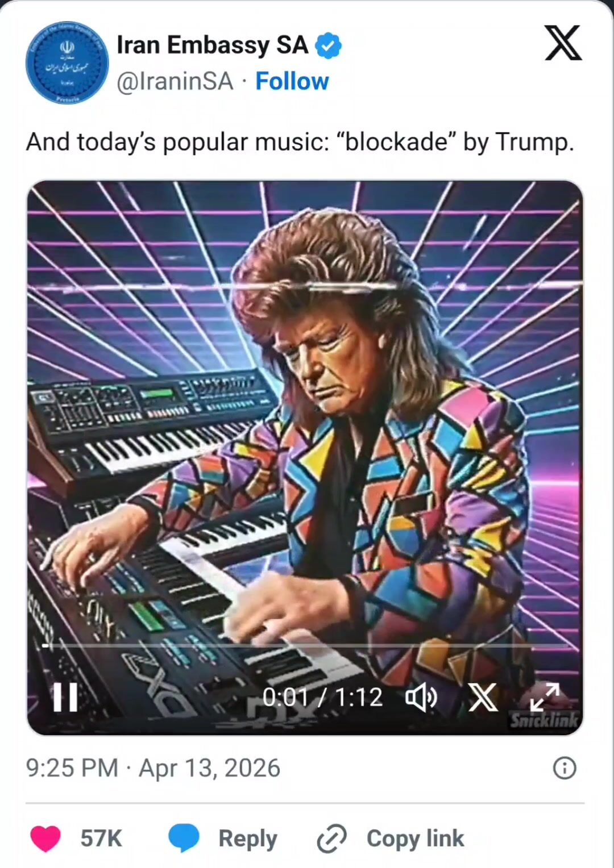The width and height of the screenshot is (614, 868).
Task: Mute the video with speaker icon
Action: click(421, 697)
